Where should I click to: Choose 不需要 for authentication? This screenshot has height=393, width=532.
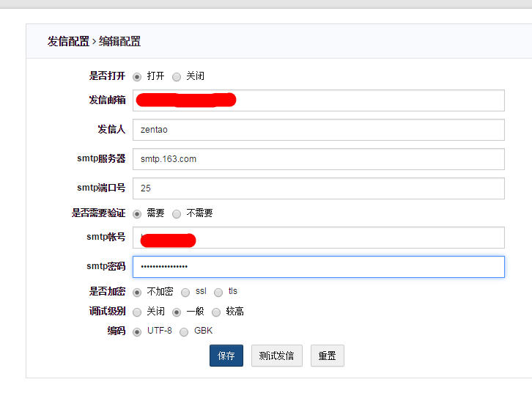(x=177, y=214)
